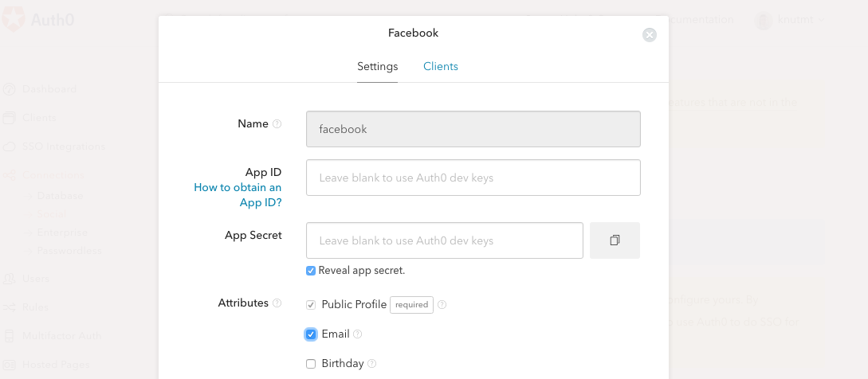Click the knutmt user avatar
This screenshot has width=868, height=379.
click(x=764, y=21)
